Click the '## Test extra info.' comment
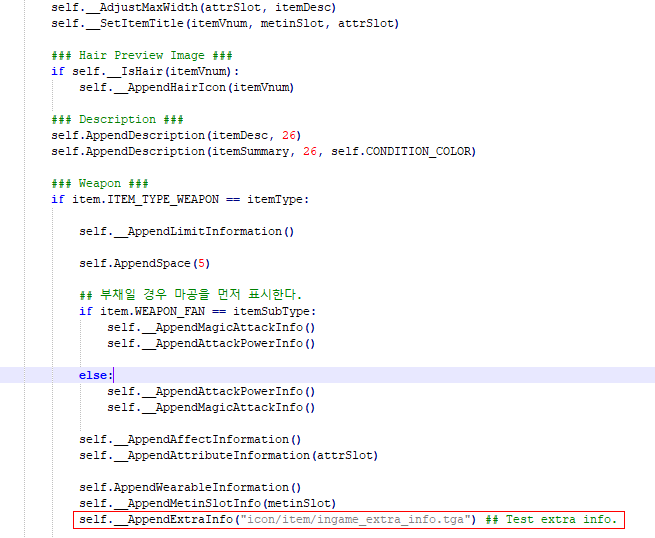Image resolution: width=655 pixels, height=538 pixels. [551, 519]
